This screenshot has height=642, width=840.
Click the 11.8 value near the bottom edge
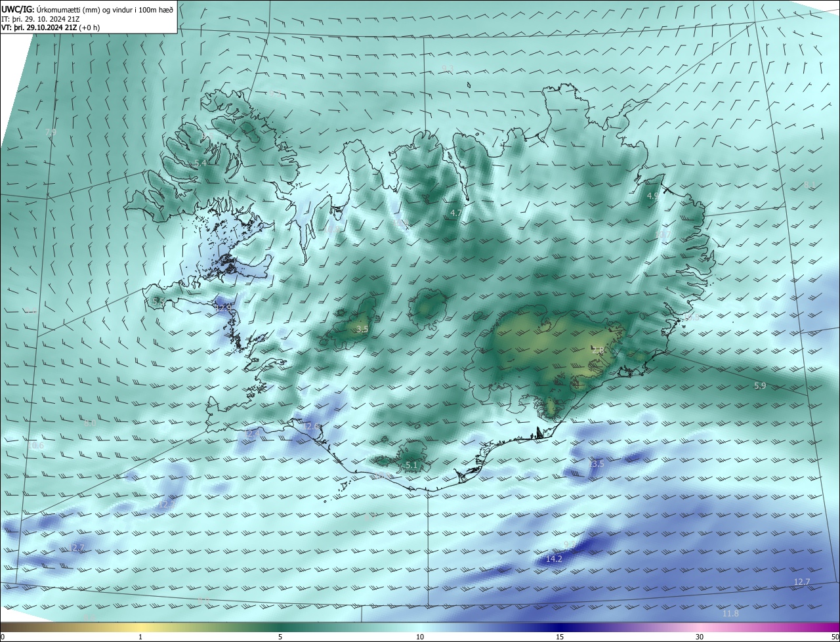tap(730, 614)
